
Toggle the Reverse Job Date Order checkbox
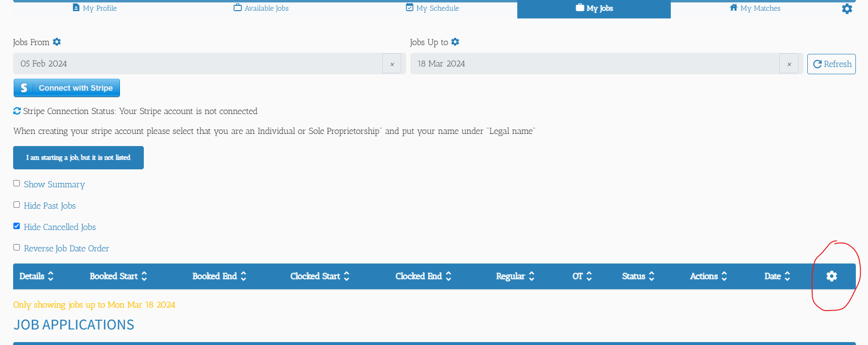[x=17, y=247]
